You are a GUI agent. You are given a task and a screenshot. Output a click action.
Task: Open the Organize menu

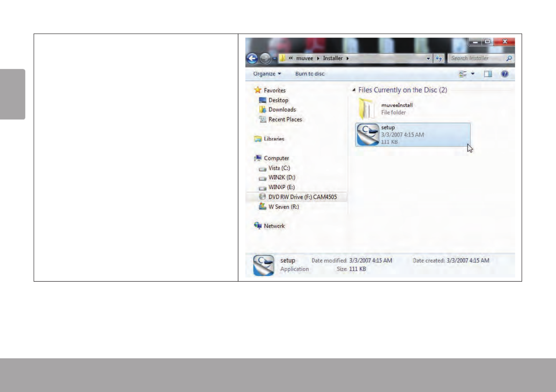pyautogui.click(x=267, y=74)
